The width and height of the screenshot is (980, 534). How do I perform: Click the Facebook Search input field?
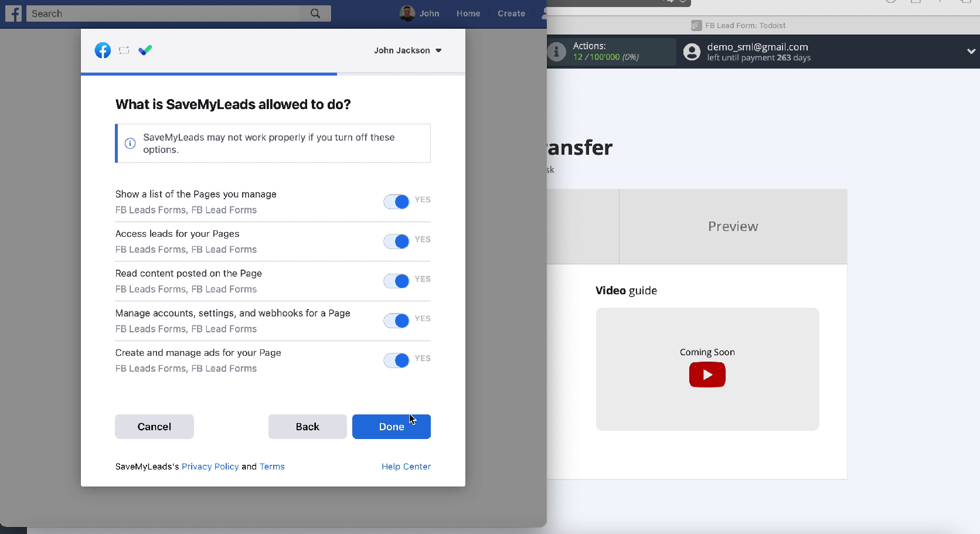click(164, 13)
